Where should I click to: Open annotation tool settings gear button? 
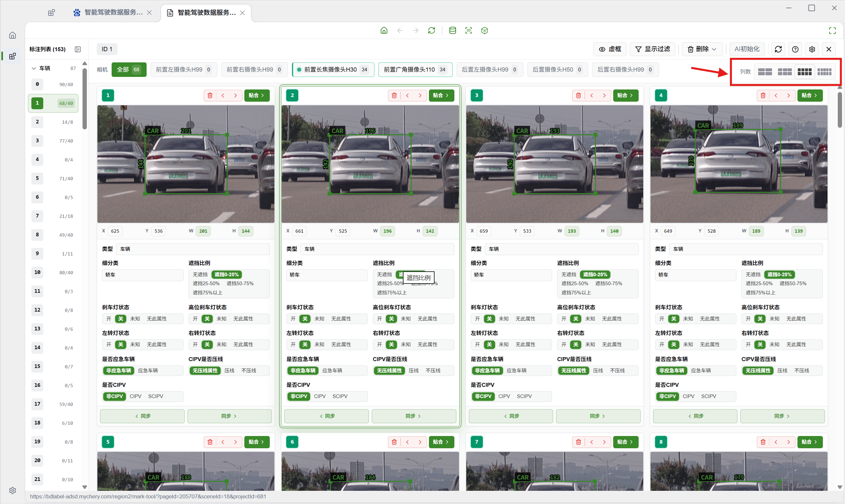[812, 49]
